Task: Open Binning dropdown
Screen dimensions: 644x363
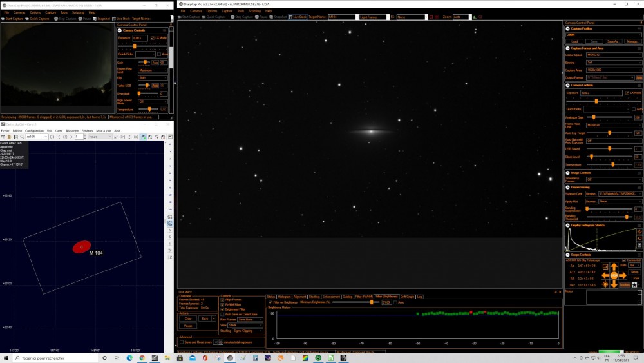Action: (x=613, y=63)
